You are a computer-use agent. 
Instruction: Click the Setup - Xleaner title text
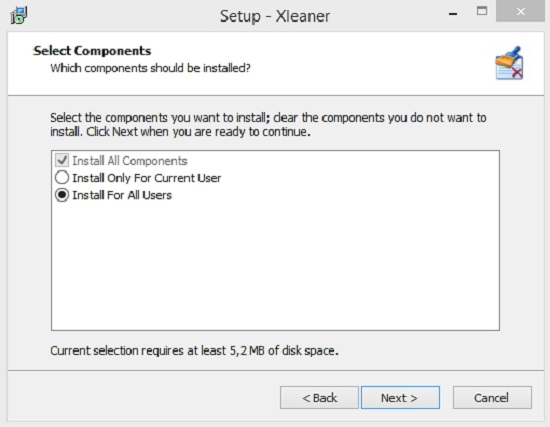(275, 16)
